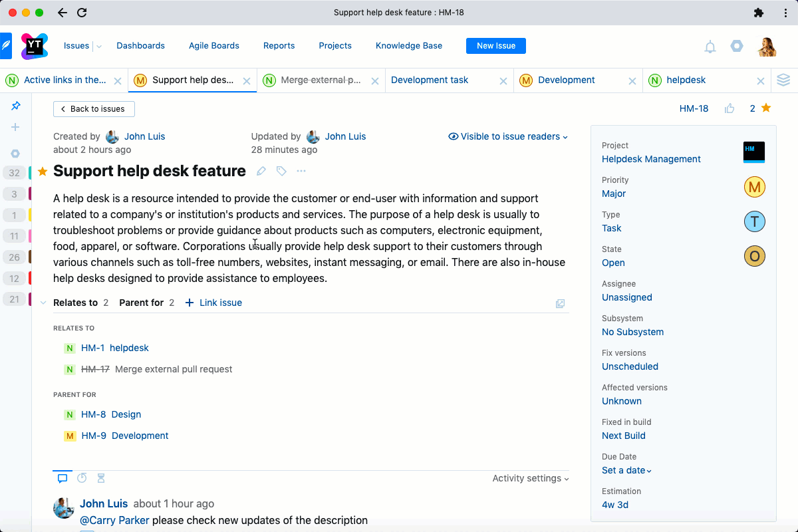Open the hexagon administration icon in the header
Viewport: 798px width, 532px height.
[737, 46]
